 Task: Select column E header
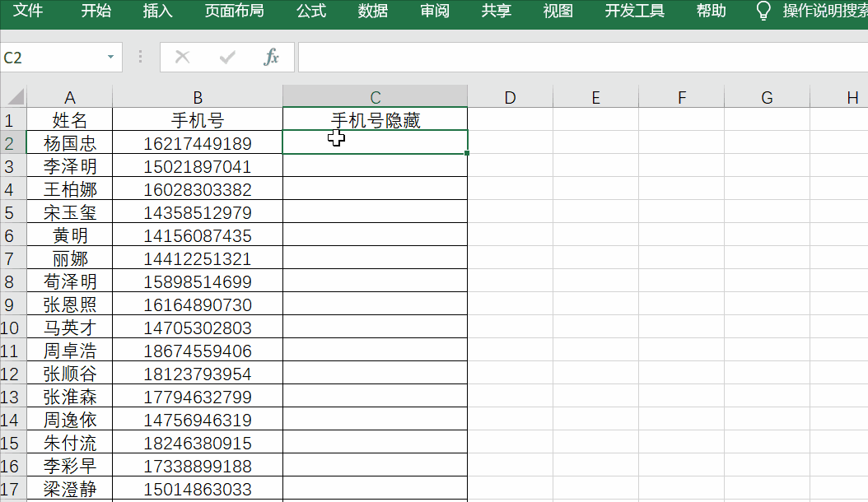[x=595, y=97]
